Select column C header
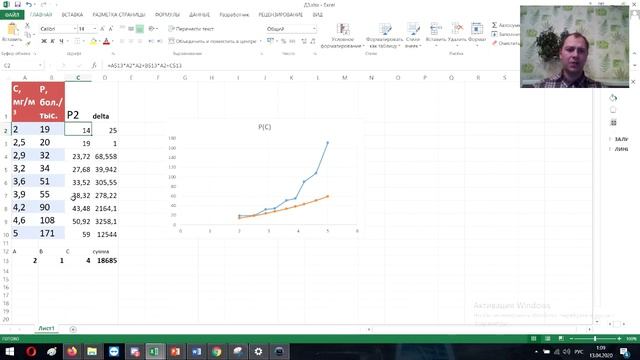This screenshot has height=360, width=640. 78,78
